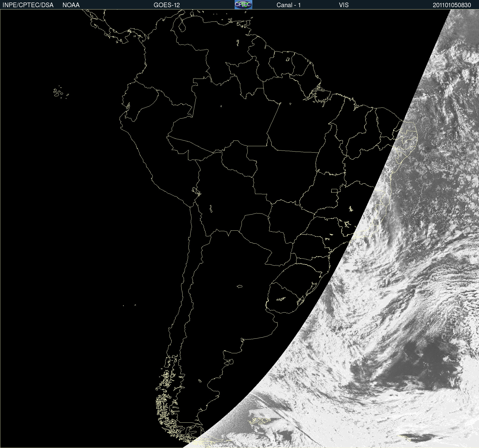
Task: Click the Canal - 1 label
Action: (288, 5)
